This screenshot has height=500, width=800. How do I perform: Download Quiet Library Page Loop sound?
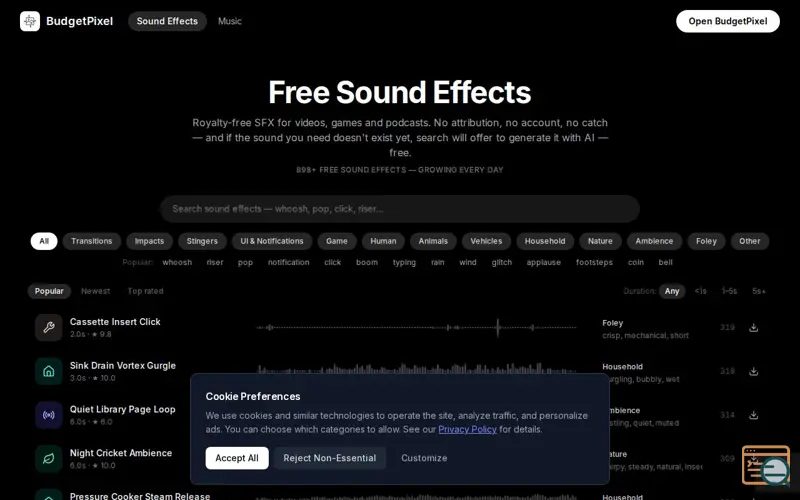[753, 415]
